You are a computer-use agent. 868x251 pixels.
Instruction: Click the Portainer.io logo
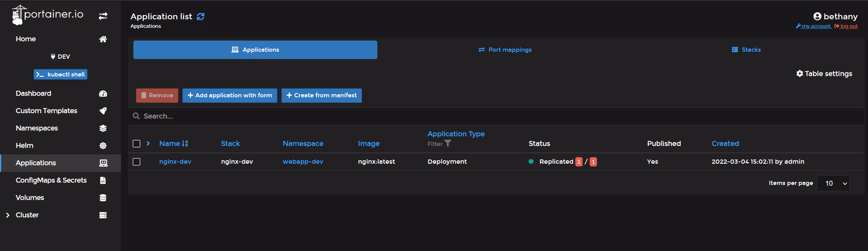pos(48,15)
